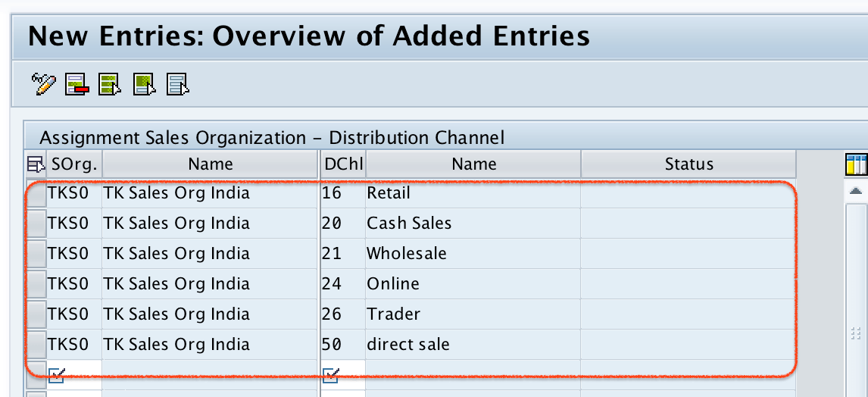Image resolution: width=868 pixels, height=397 pixels.
Task: Click the direct sale name cell
Action: (x=473, y=345)
